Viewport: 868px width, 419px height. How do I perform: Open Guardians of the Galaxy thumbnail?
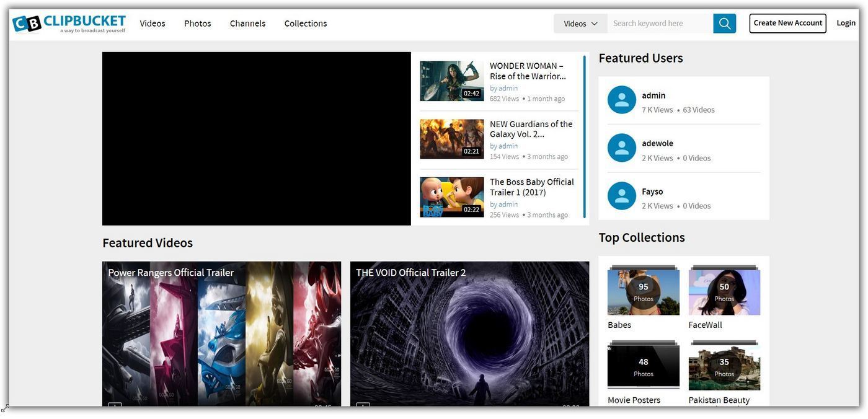point(452,139)
